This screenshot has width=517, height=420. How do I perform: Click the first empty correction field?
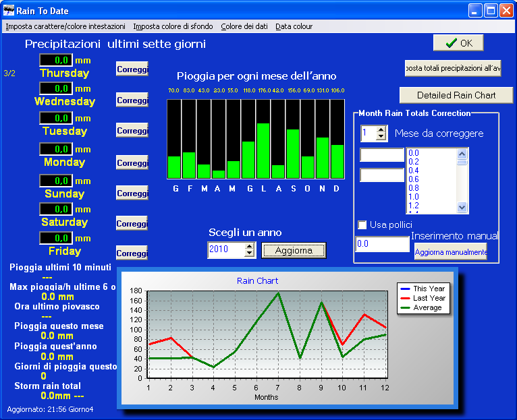(382, 155)
